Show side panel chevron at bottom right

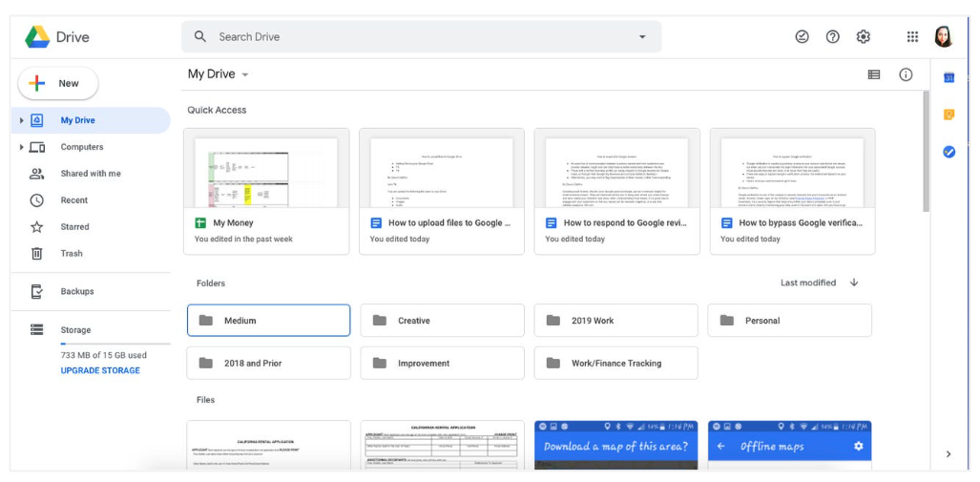click(x=949, y=454)
